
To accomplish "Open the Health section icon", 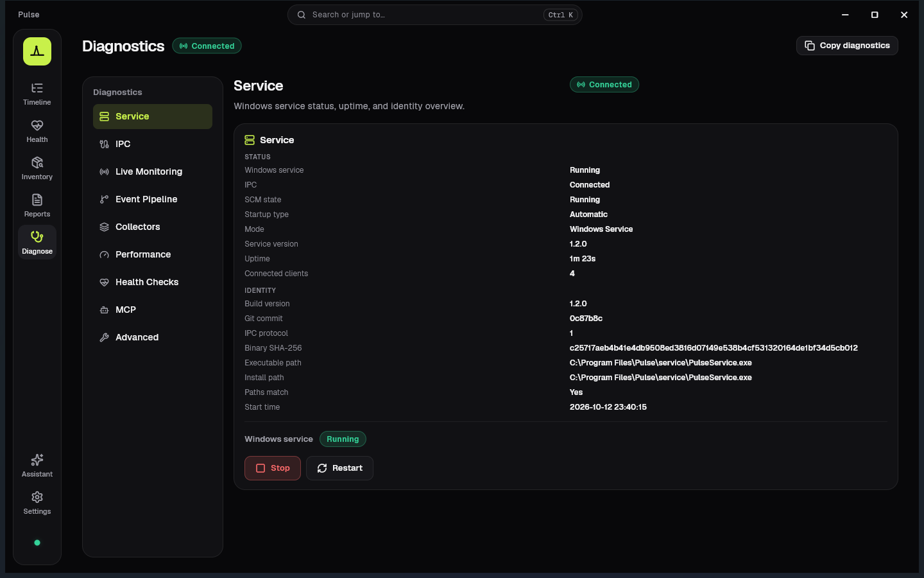I will 37,125.
